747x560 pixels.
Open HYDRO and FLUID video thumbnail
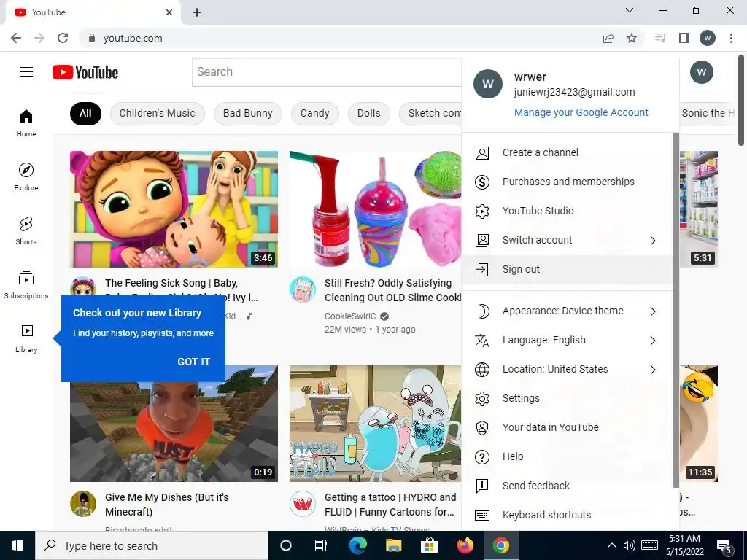(x=376, y=424)
